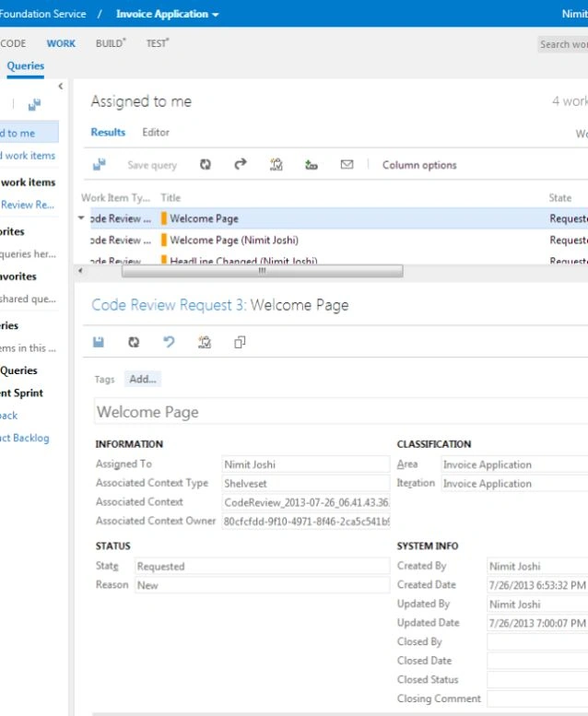Click the email query results envelope icon
588x716 pixels.
click(x=347, y=164)
